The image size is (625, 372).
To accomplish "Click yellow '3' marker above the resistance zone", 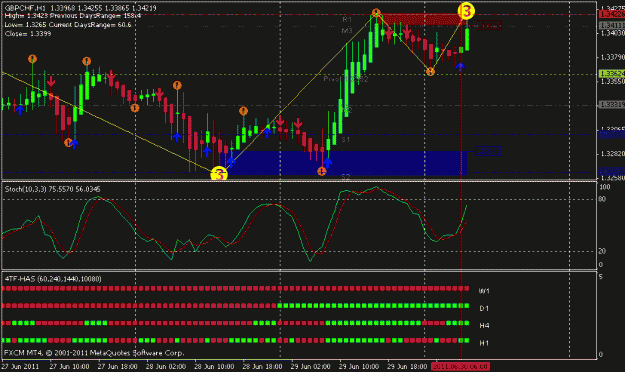I will 466,11.
